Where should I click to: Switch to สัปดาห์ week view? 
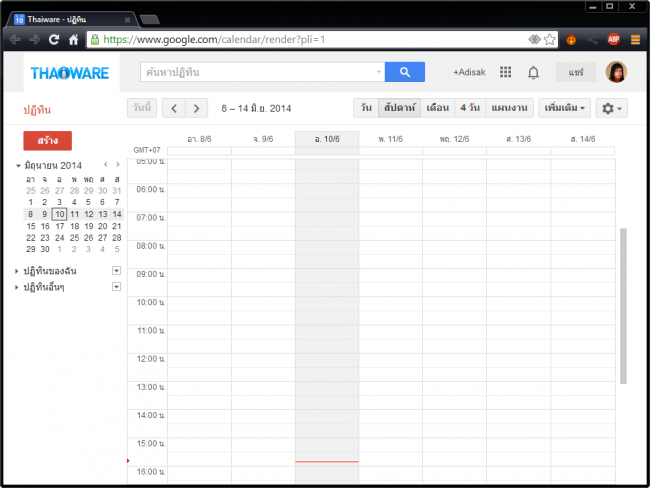click(x=399, y=108)
